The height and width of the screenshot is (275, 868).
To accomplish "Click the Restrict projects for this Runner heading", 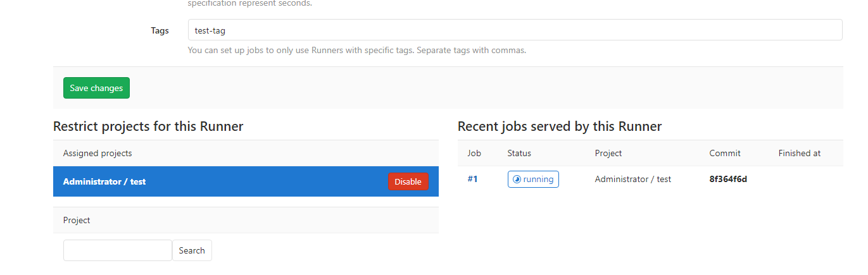I will tap(148, 126).
